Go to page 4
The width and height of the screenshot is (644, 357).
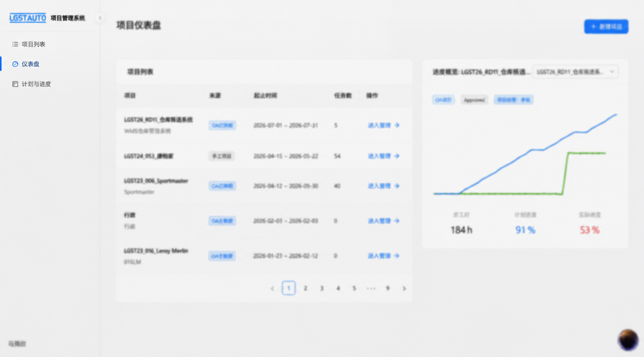coord(338,288)
